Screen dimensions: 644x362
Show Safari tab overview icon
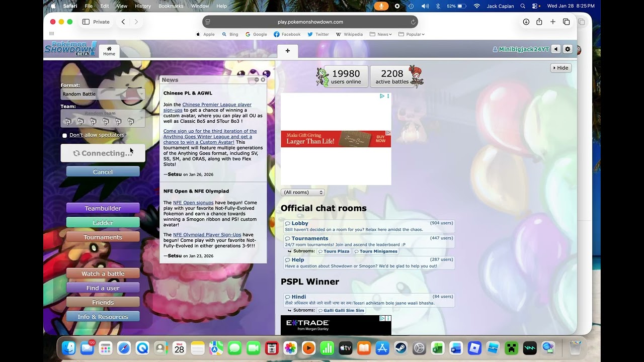click(567, 22)
